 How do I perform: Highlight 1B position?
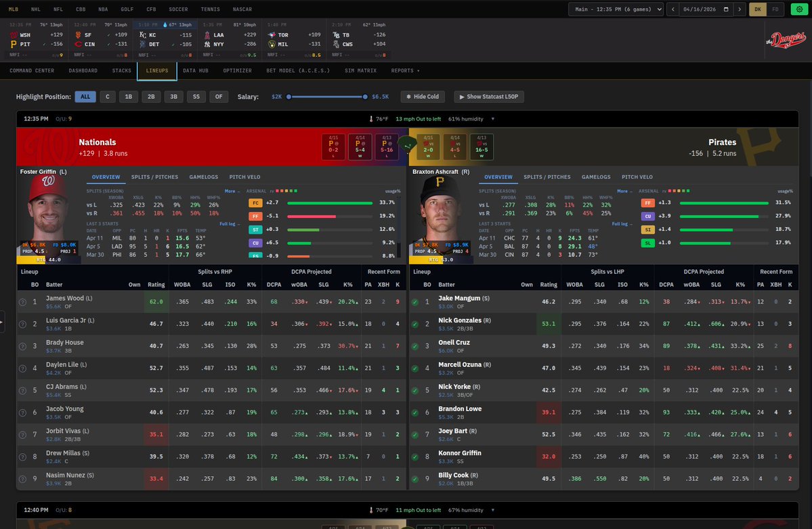(129, 97)
